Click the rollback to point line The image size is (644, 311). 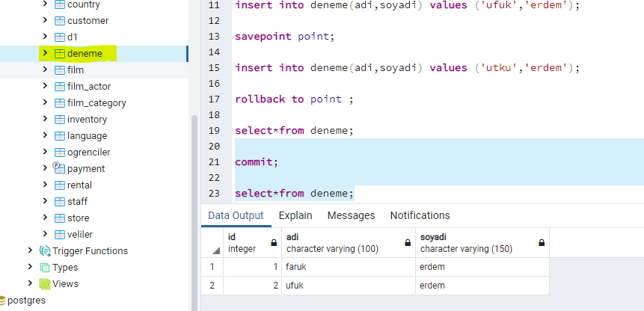(x=294, y=99)
